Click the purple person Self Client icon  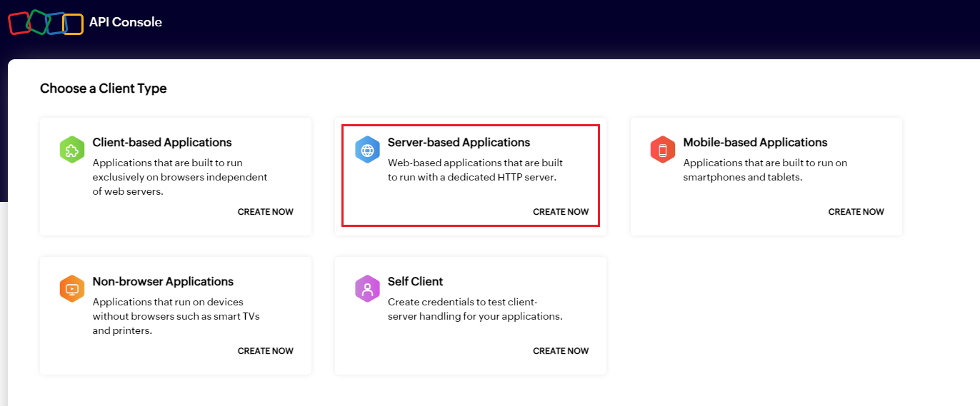367,289
